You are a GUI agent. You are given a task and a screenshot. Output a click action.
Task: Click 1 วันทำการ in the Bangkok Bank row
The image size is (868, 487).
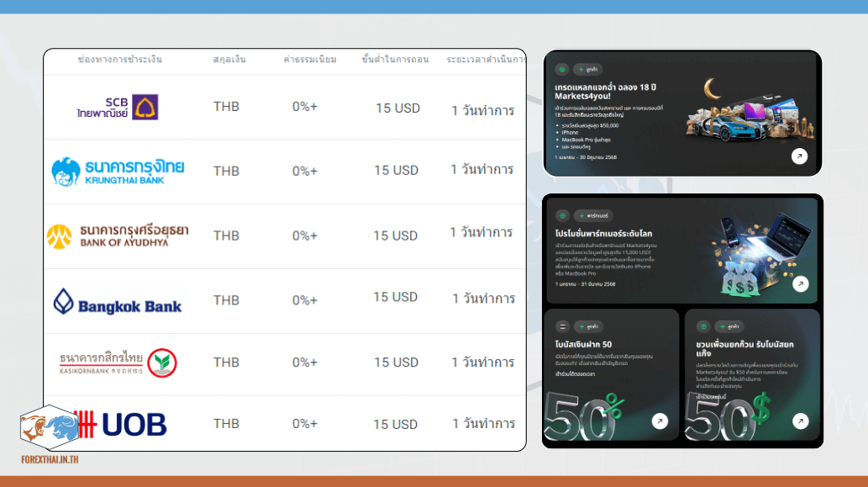484,298
